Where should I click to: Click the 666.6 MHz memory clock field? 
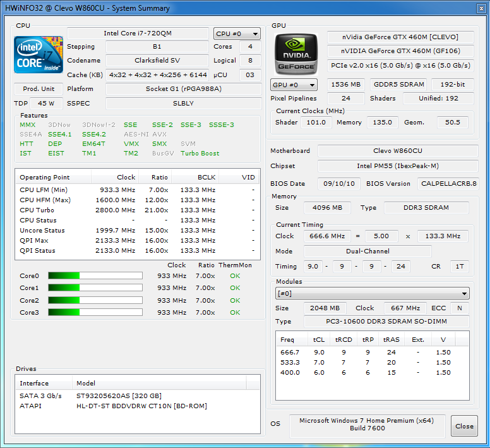(x=327, y=236)
